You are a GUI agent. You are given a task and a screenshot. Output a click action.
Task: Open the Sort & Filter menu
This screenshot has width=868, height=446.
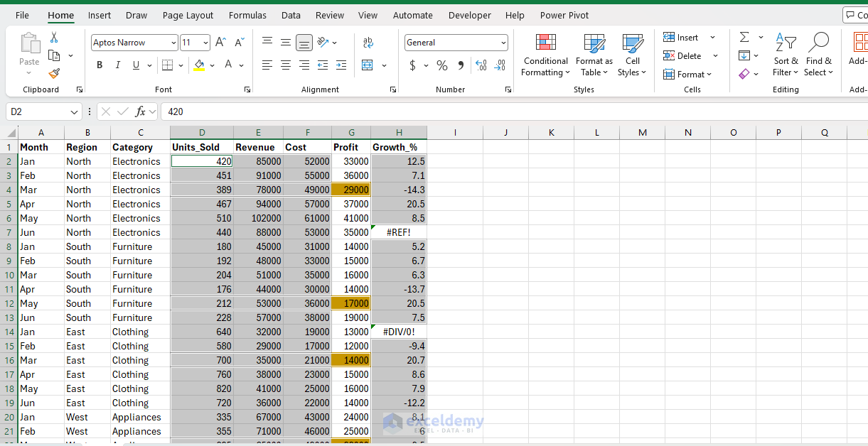tap(786, 55)
